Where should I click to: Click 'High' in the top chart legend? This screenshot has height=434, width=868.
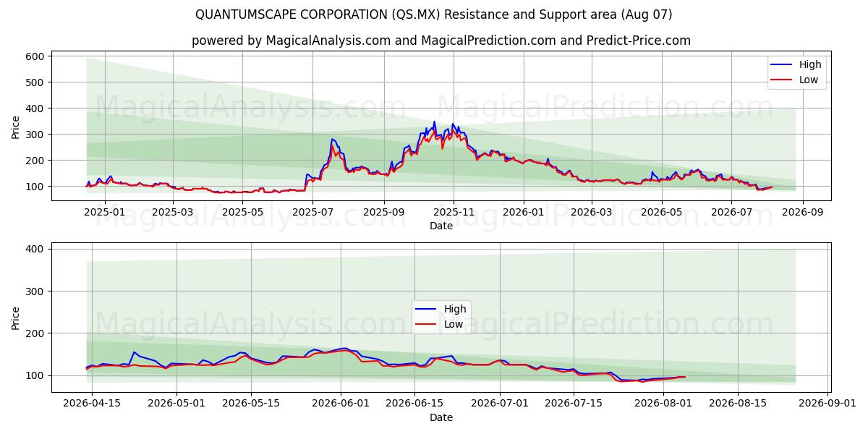(x=810, y=64)
